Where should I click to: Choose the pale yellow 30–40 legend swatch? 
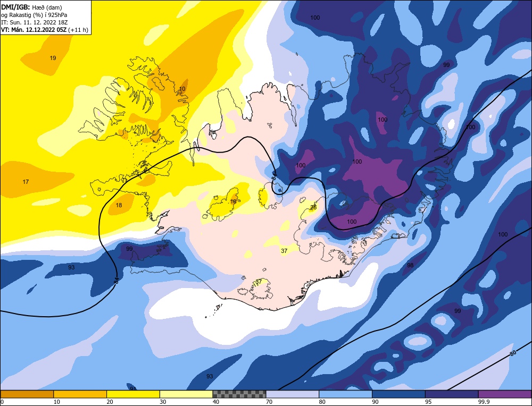(186, 394)
